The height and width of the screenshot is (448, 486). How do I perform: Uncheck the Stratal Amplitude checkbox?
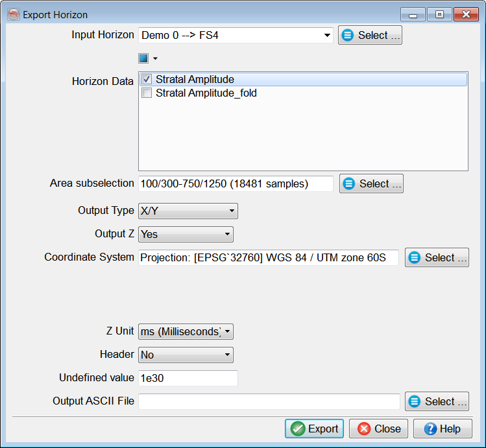click(x=147, y=80)
